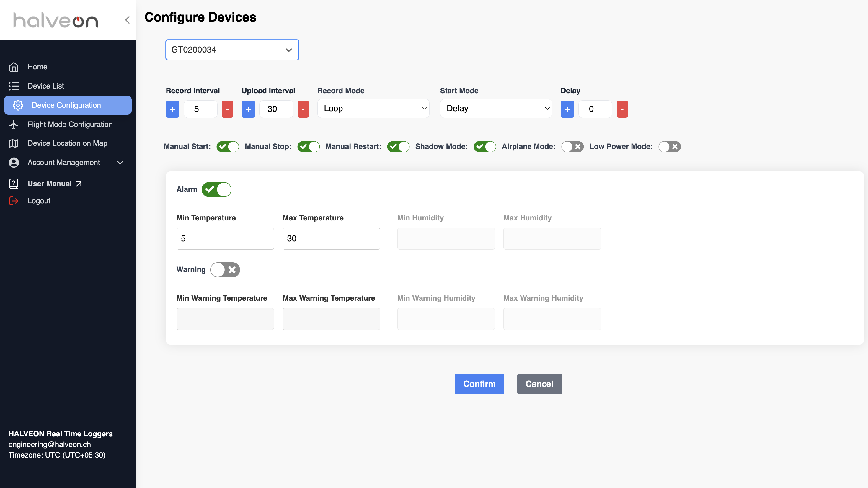Increase Record Interval with plus button
The width and height of the screenshot is (868, 488).
click(x=172, y=109)
